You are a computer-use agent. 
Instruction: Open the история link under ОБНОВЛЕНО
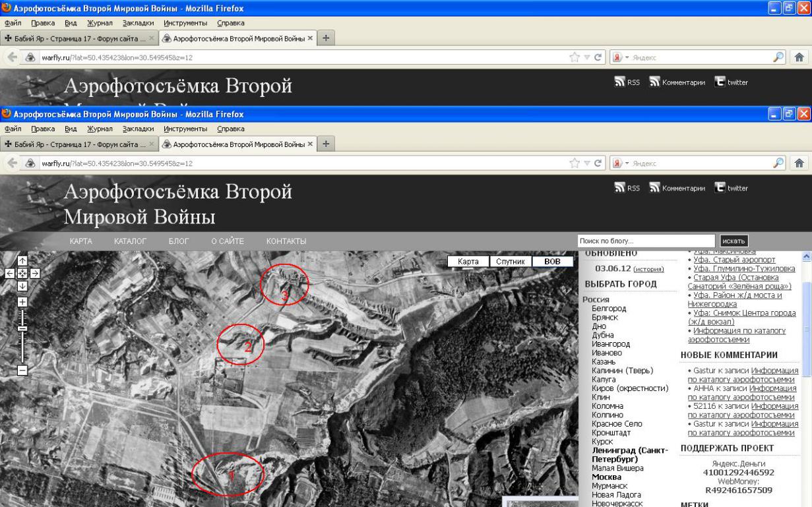[648, 269]
